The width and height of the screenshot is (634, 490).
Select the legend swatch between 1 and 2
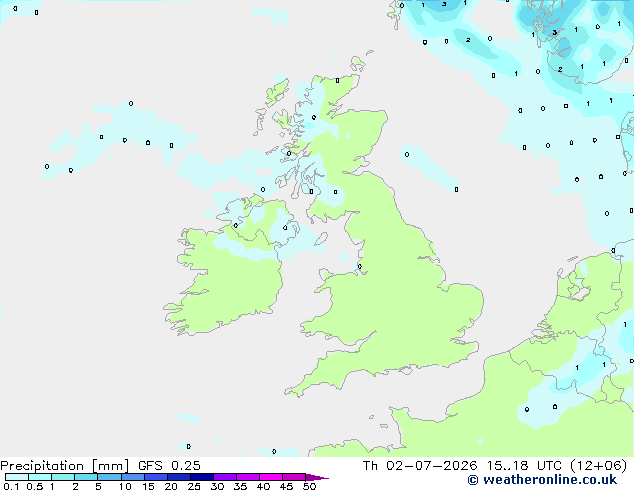[63, 477]
